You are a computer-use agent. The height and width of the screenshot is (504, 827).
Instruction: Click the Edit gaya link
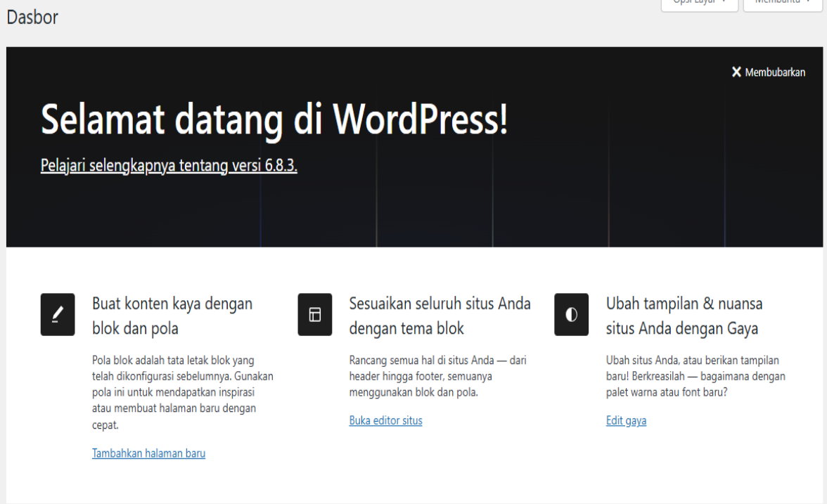pos(626,420)
